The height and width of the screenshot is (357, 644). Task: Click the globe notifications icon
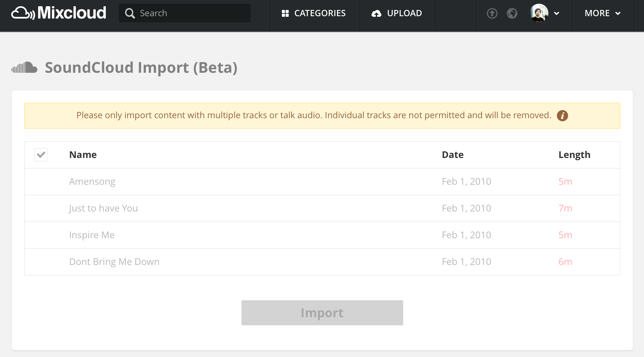512,13
